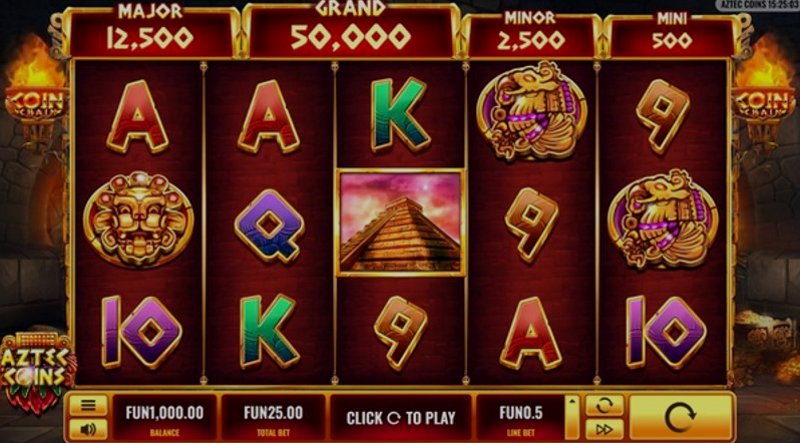Screen dimensions: 800x443
Task: Mute the game sound
Action: coord(88,429)
